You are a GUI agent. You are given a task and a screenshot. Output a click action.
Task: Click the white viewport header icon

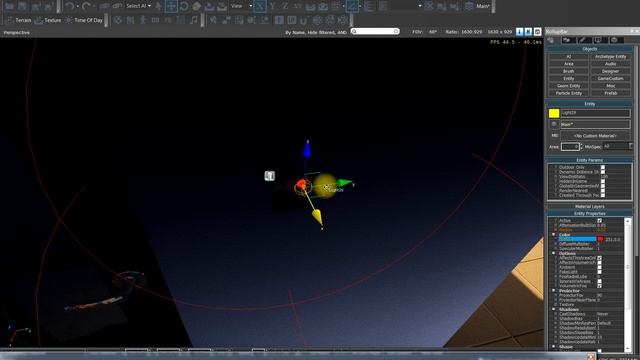click(x=538, y=31)
